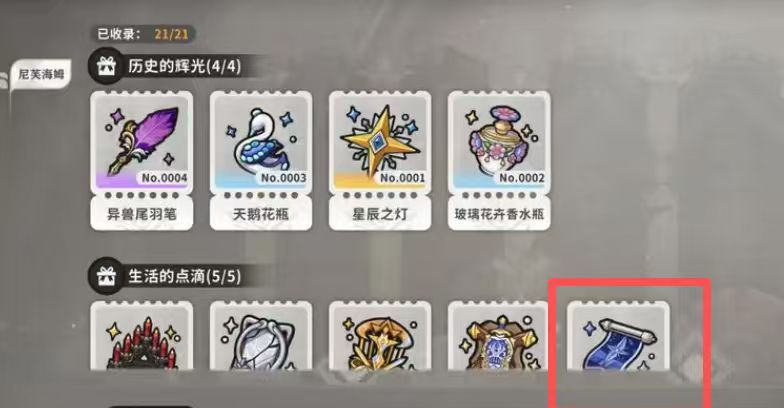The height and width of the screenshot is (408, 784).
Task: Click the golden star ornament card
Action: point(380,336)
